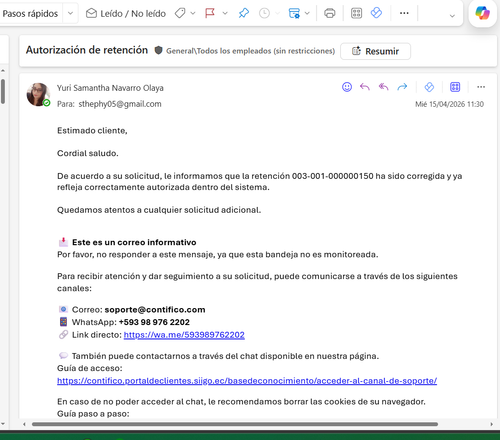
Task: Click recipient sthephy05@gmail.com
Action: [x=120, y=104]
